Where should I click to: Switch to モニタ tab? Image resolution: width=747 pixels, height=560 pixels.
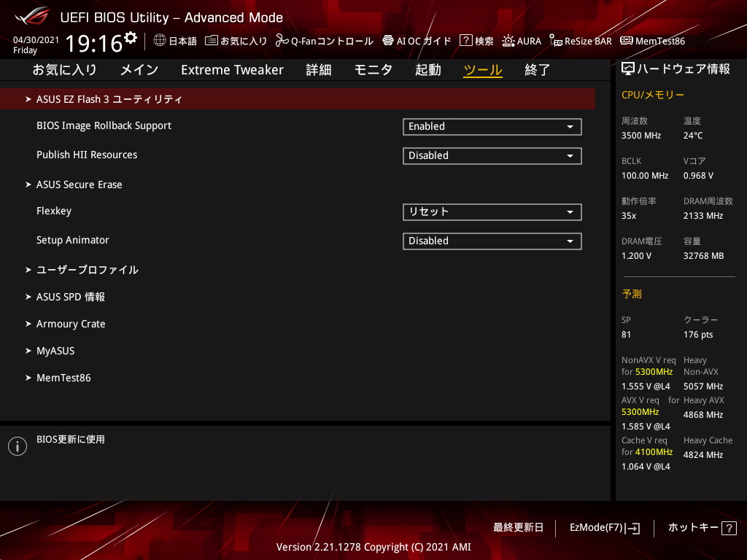point(373,70)
